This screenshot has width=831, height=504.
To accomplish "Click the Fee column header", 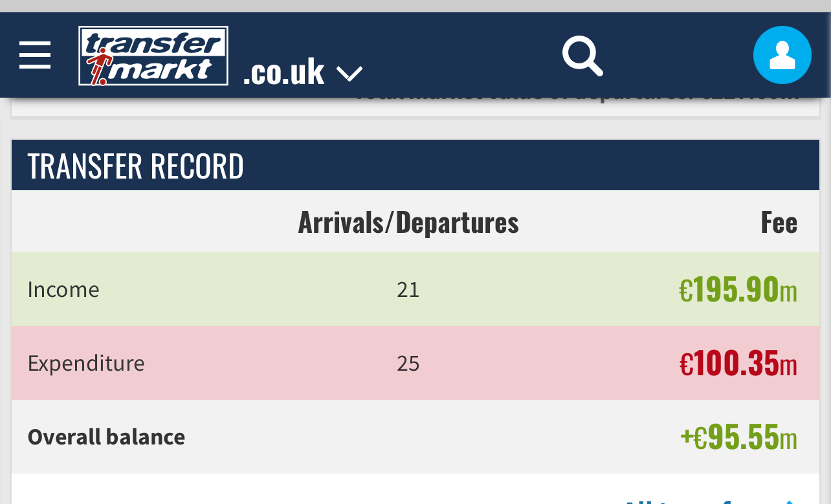I will coord(779,223).
